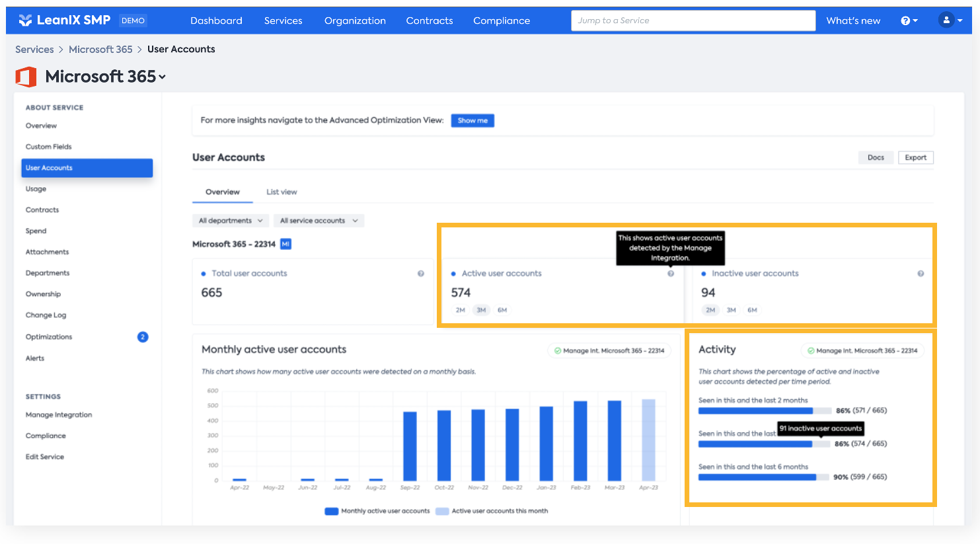Click the Microsoft 365 Office logo icon

point(26,77)
